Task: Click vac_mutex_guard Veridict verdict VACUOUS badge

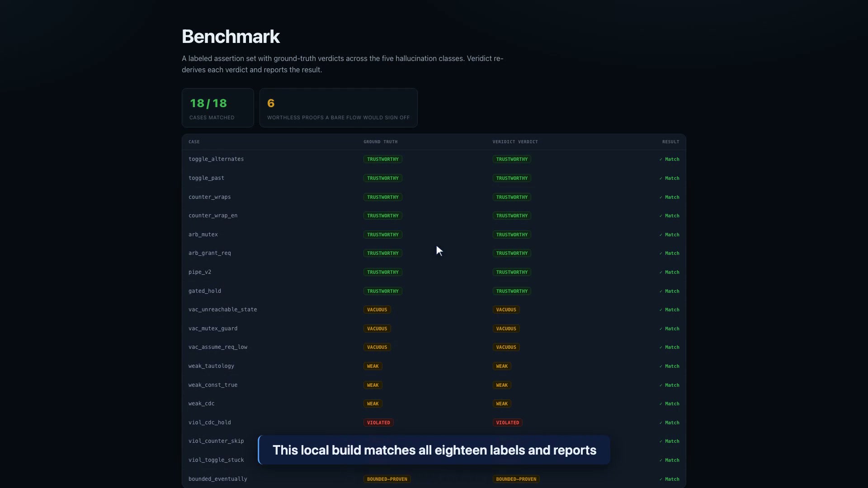Action: [506, 328]
